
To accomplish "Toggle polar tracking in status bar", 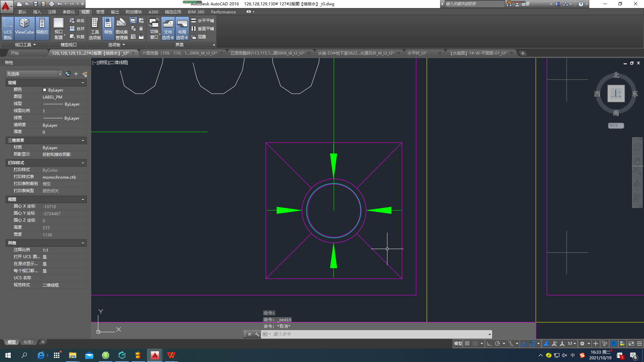I will tap(497, 344).
